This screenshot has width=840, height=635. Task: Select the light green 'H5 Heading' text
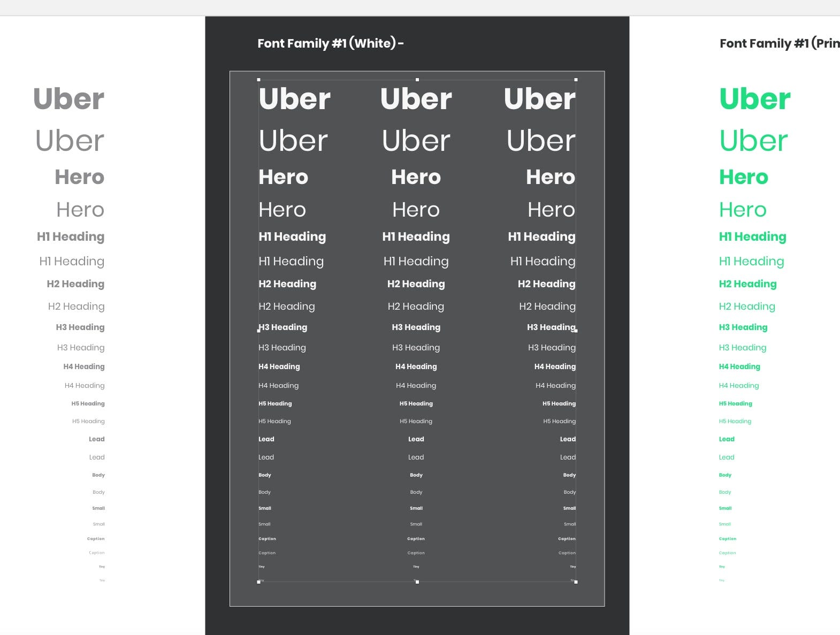coord(735,421)
